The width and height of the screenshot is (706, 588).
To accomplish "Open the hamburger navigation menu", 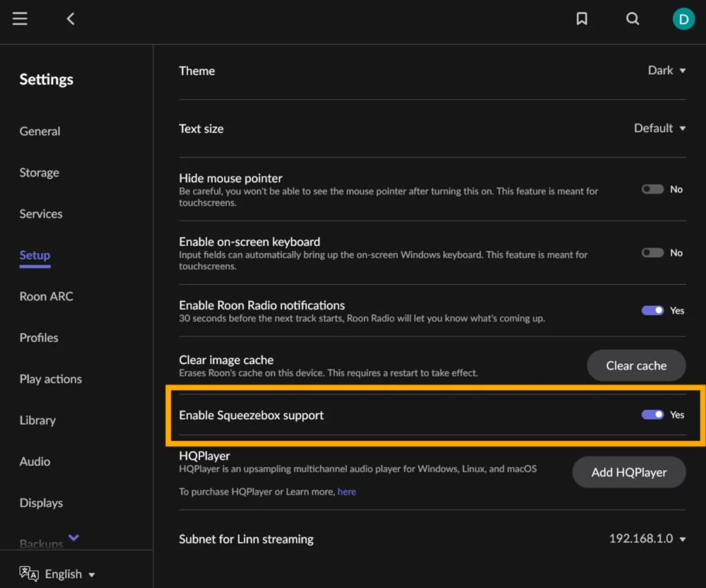I will (x=20, y=19).
